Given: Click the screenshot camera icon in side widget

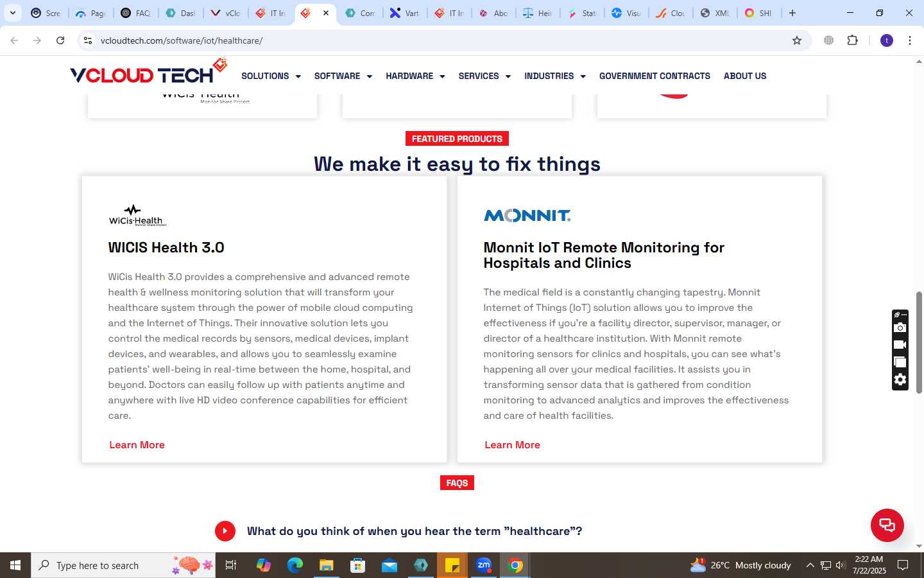Looking at the screenshot, I should 900,328.
